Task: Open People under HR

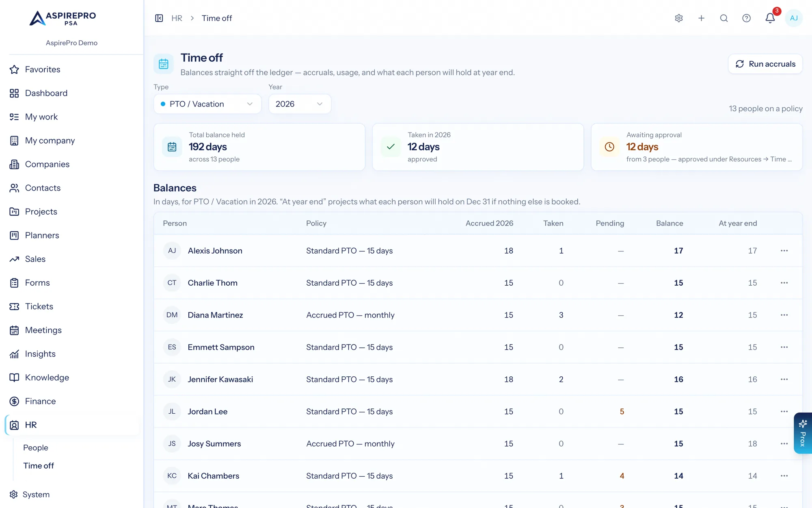Action: [36, 447]
